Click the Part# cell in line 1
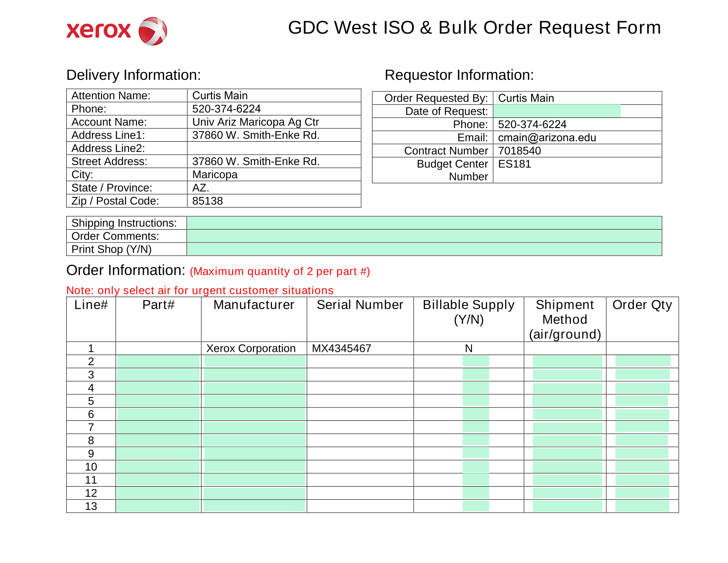Screen dimensions: 728x563 pyautogui.click(x=158, y=348)
